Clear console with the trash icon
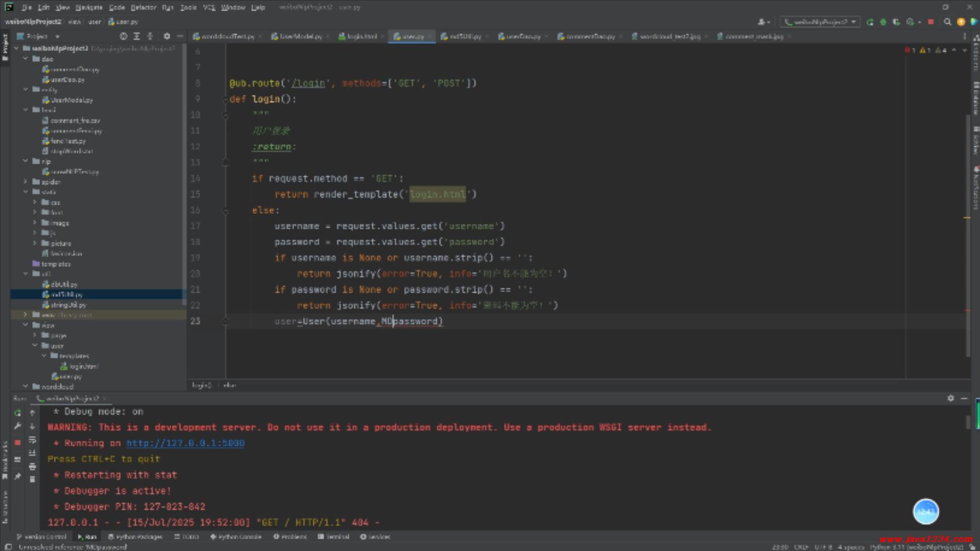Viewport: 980px width, 551px height. pos(32,480)
